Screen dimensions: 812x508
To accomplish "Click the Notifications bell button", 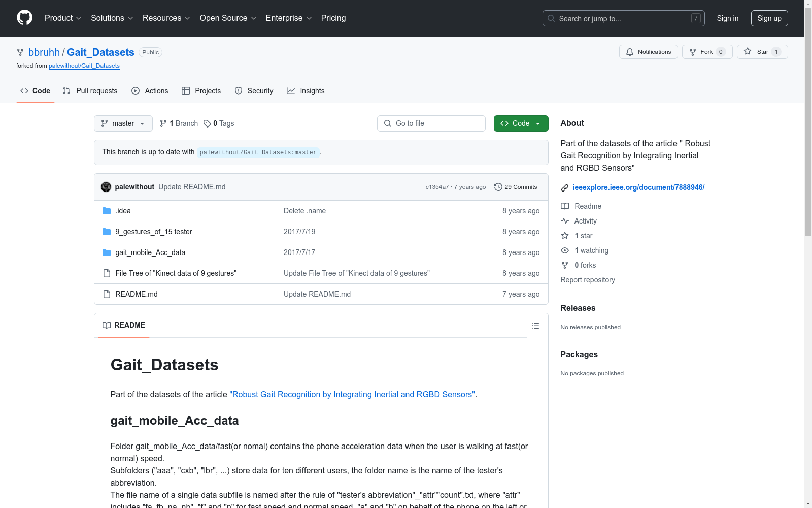I will coord(649,52).
